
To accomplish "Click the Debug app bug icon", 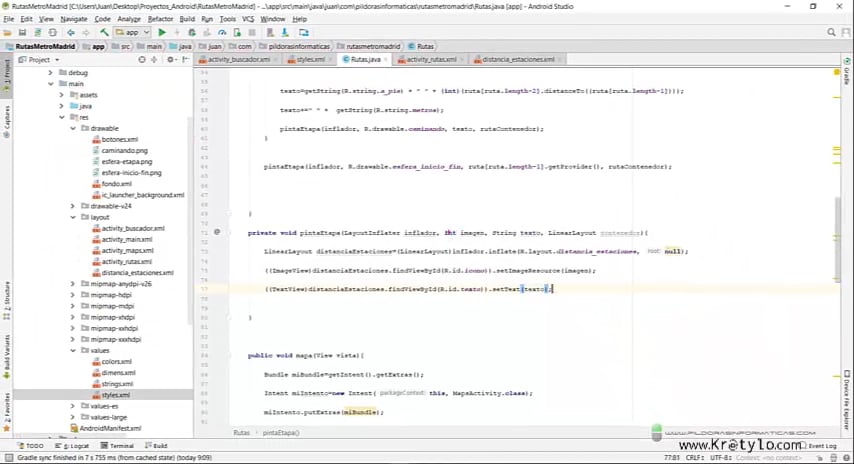I will pos(192,33).
